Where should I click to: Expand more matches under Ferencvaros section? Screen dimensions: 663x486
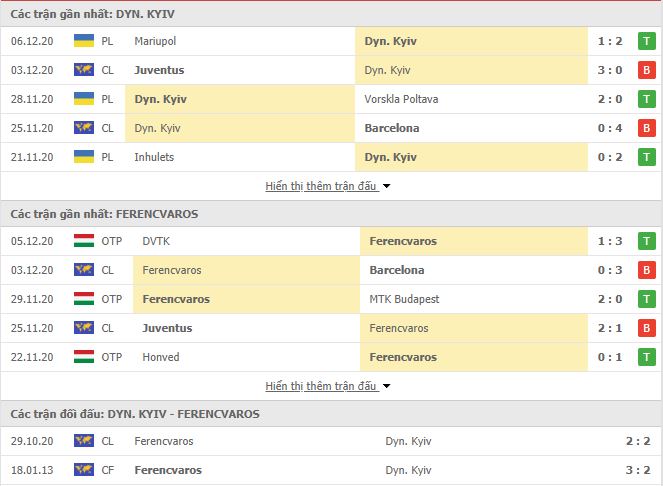pos(322,386)
